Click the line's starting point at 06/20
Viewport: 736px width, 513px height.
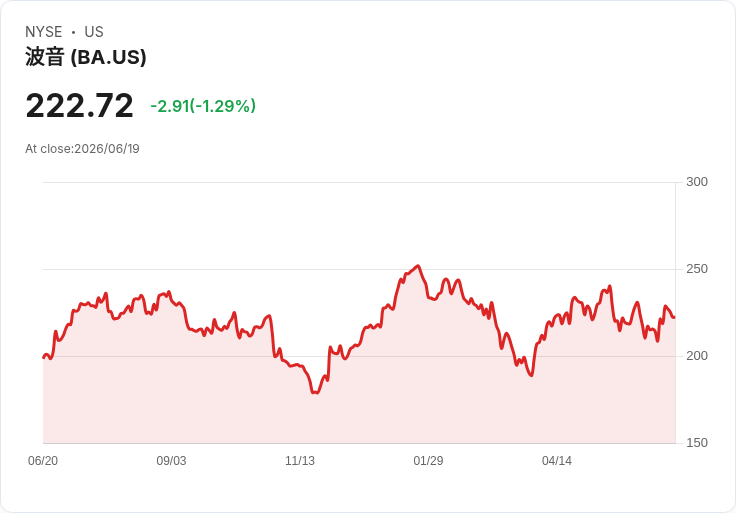tap(44, 358)
